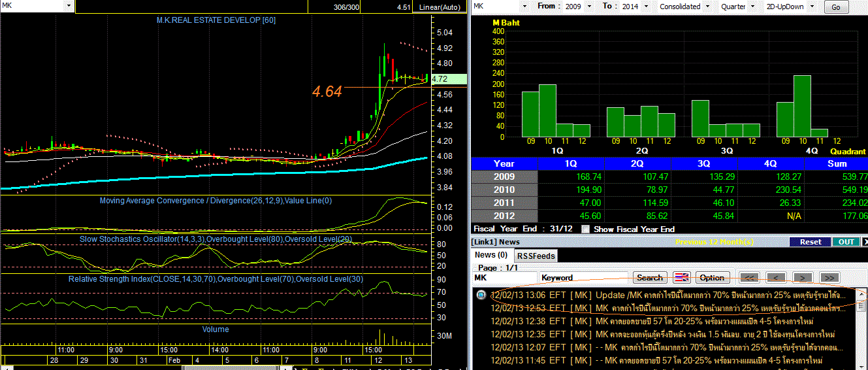
Task: Click the Go button
Action: pyautogui.click(x=836, y=7)
